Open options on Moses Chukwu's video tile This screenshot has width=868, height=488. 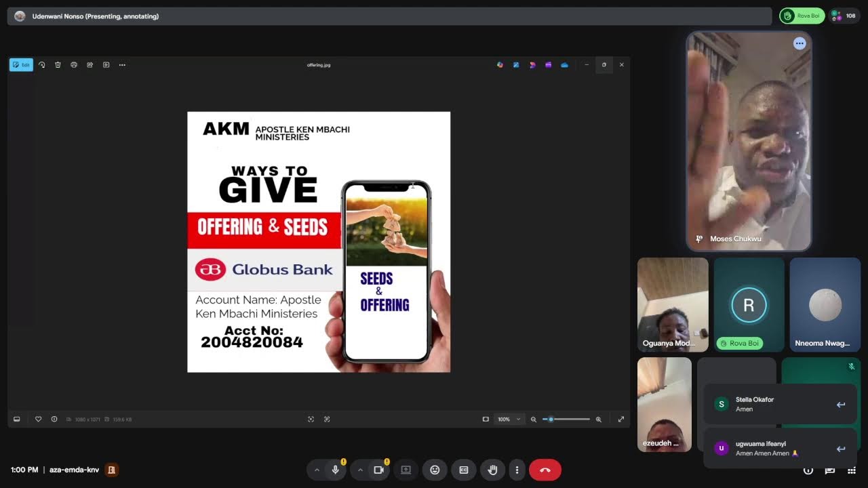click(x=800, y=43)
